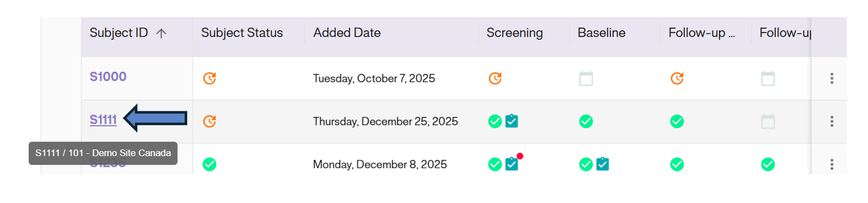Click S1111 Screening clipboard check icon
Viewport: 868px width, 203px height.
point(512,121)
